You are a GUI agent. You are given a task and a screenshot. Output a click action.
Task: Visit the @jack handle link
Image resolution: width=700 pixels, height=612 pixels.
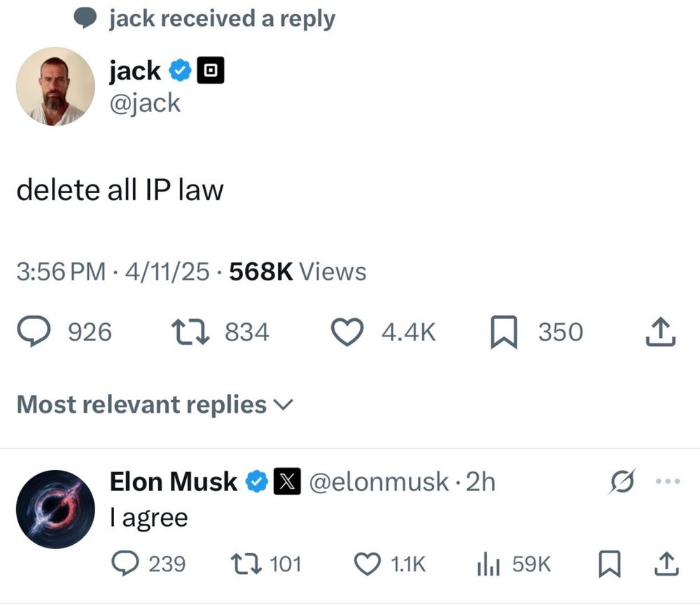[145, 104]
